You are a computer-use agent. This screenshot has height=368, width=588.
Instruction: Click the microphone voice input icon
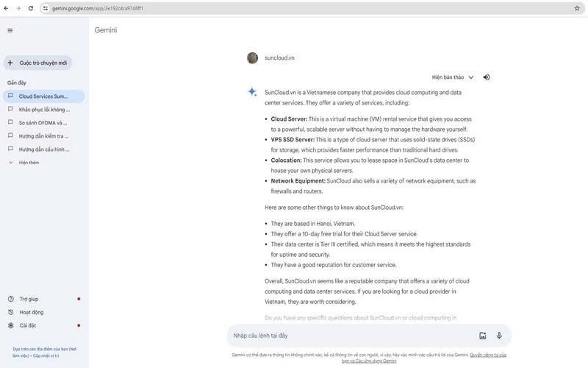499,336
